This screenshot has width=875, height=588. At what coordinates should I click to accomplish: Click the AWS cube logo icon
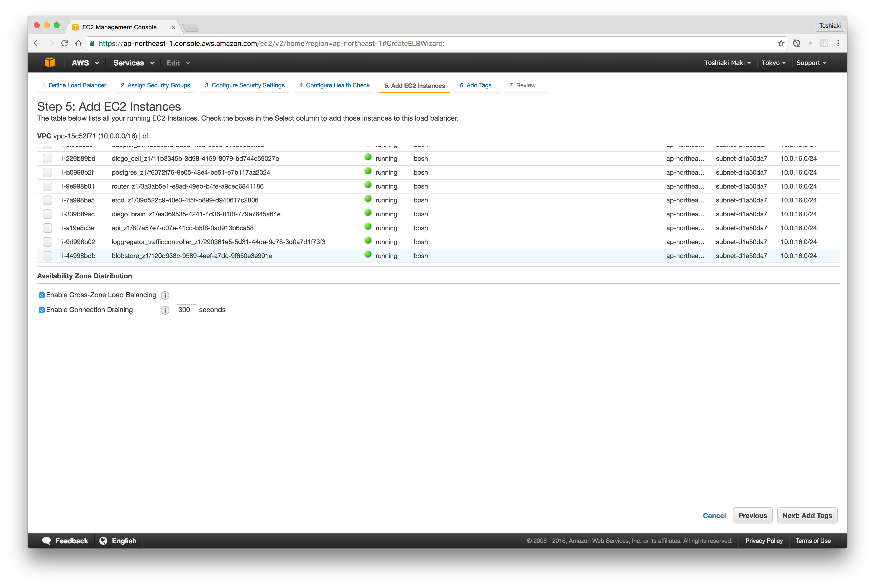coord(49,63)
